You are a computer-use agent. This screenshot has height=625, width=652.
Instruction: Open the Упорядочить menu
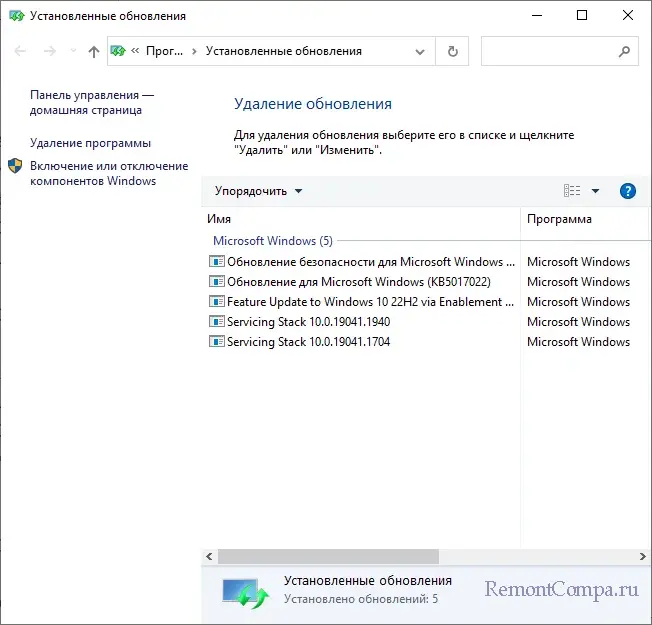pos(258,191)
